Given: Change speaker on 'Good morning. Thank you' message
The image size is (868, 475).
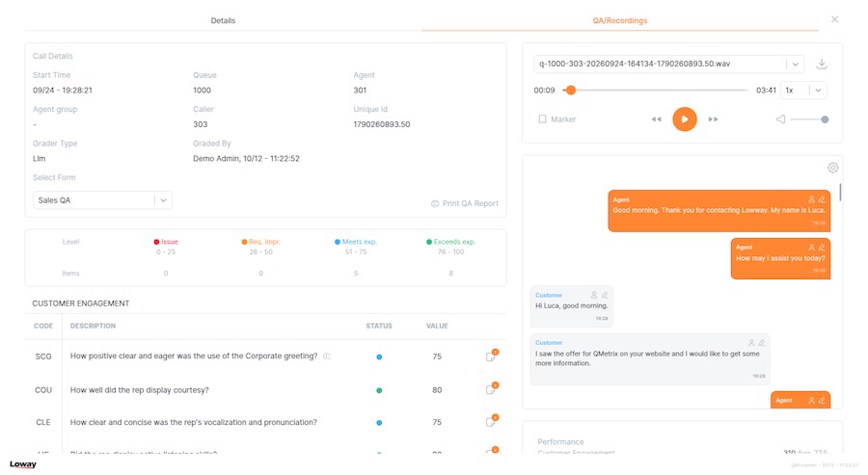Looking at the screenshot, I should (x=811, y=199).
